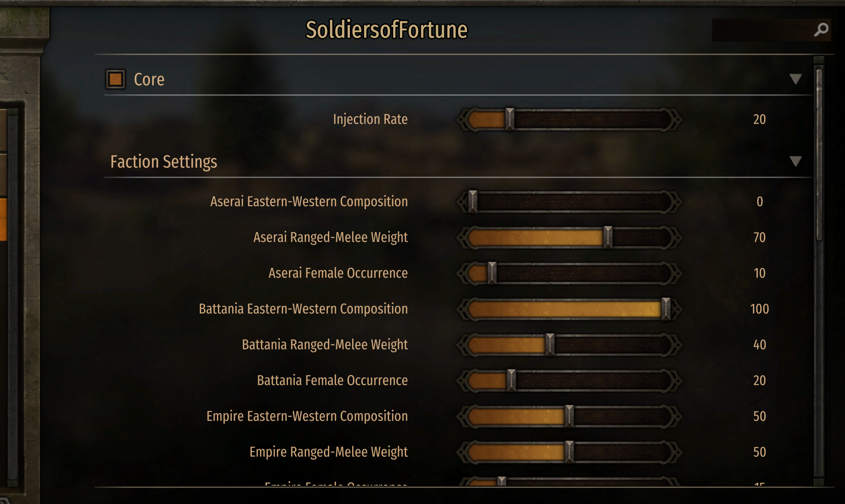This screenshot has width=845, height=504.
Task: Click the Empire Ranged-Melee Weight slider handle
Action: pyautogui.click(x=569, y=452)
